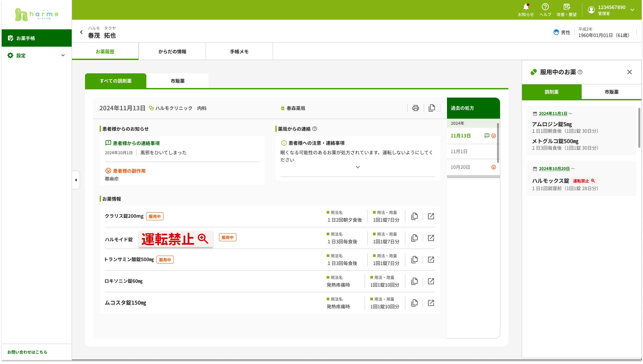Copy the November 13 prescription

click(x=432, y=108)
